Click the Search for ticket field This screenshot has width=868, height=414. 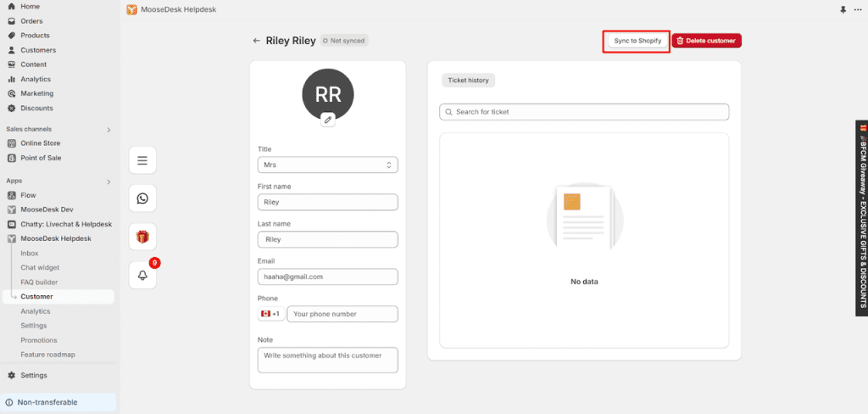(x=584, y=112)
